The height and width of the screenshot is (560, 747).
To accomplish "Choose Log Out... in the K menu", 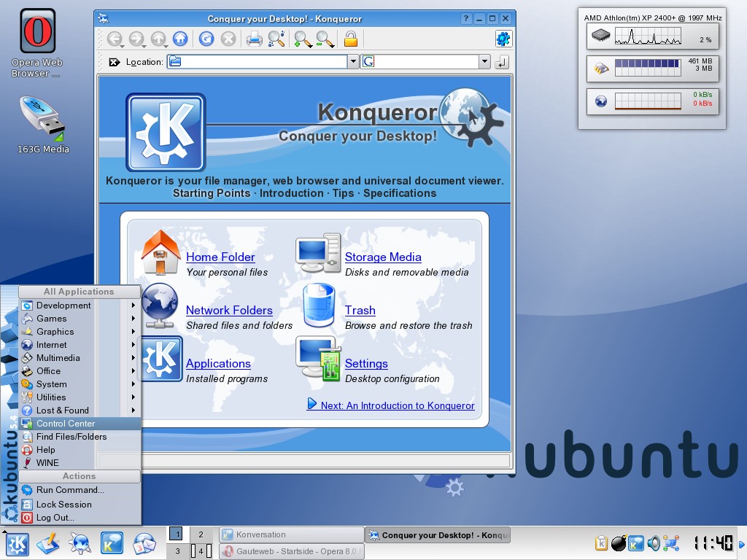I will click(80, 518).
